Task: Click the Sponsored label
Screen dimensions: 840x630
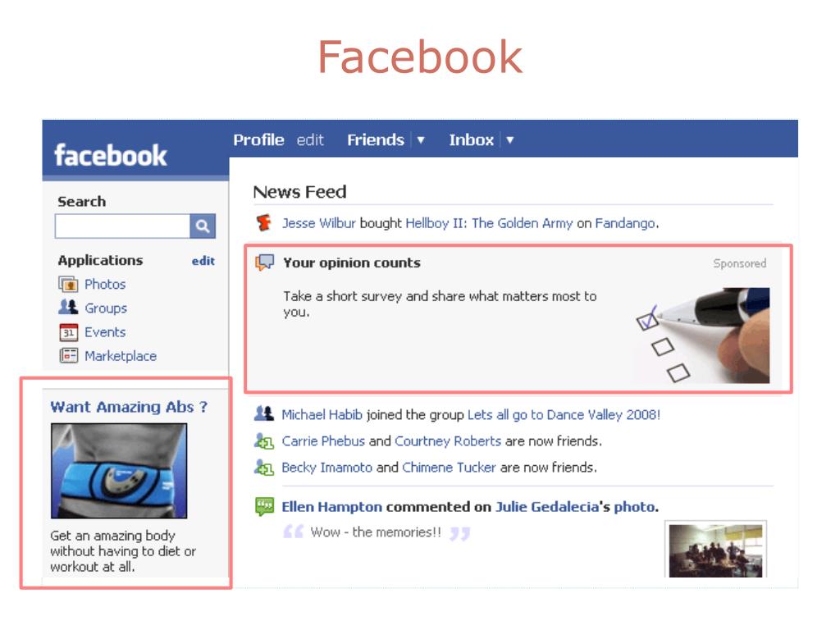Action: 739,263
